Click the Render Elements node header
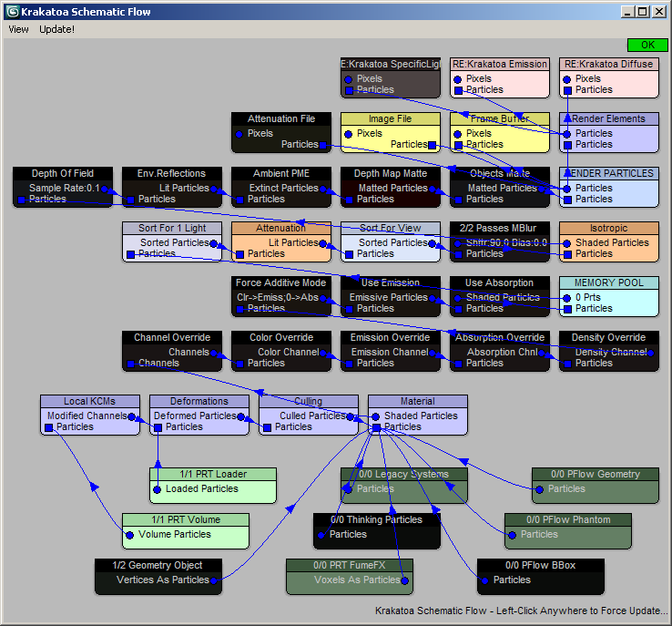This screenshot has width=672, height=626. [x=609, y=118]
